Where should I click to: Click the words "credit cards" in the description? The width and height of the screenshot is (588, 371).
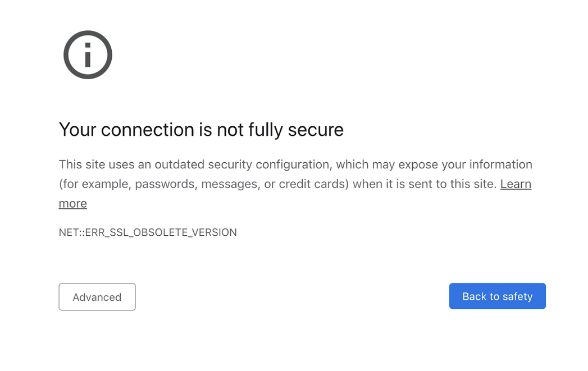pyautogui.click(x=311, y=184)
